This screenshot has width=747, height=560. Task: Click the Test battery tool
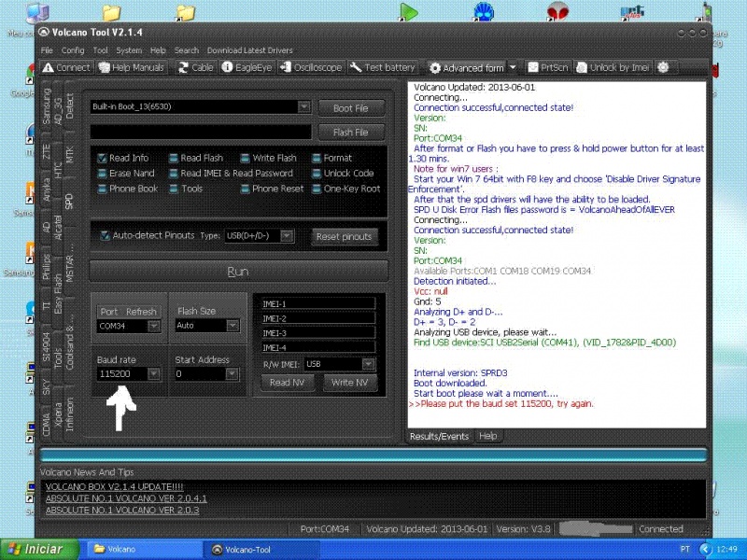click(383, 67)
